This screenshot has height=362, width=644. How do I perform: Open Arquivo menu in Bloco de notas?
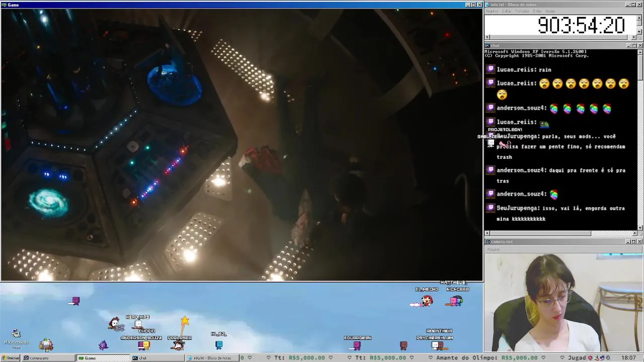(492, 11)
